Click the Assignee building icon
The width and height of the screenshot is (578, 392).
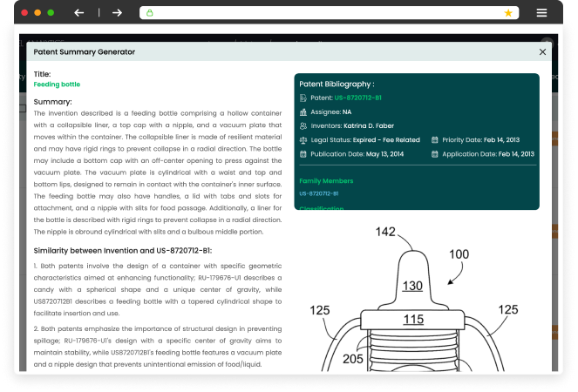[303, 112]
